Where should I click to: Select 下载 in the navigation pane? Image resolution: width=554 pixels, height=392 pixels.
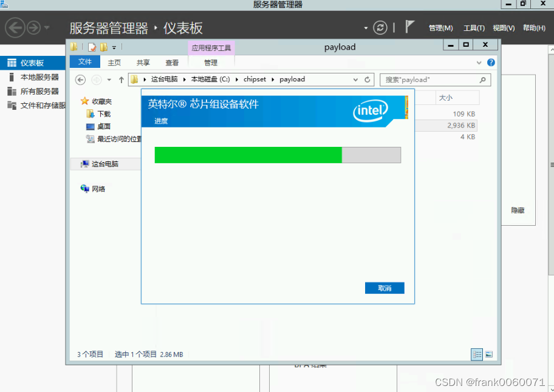[x=99, y=114]
